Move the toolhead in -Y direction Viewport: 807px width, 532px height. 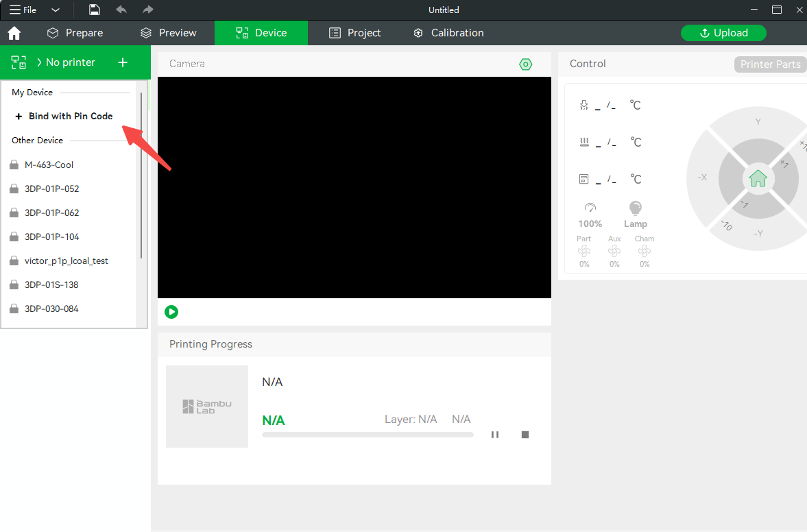click(758, 234)
